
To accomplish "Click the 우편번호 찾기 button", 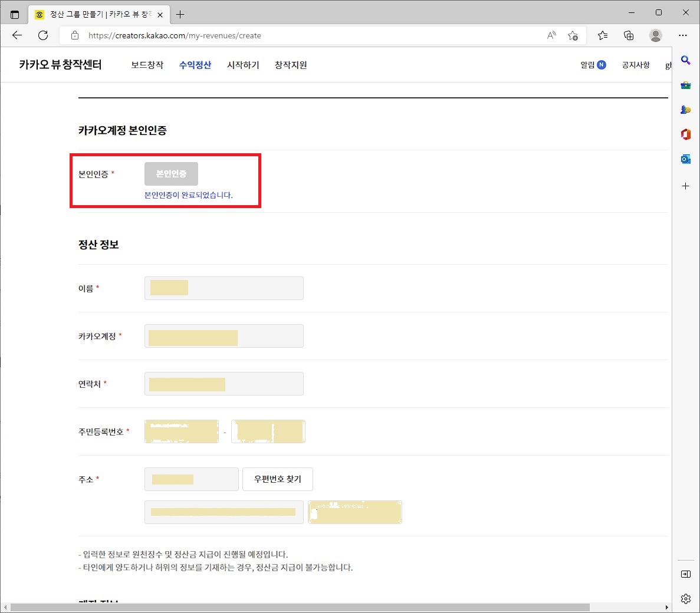I will pyautogui.click(x=278, y=479).
